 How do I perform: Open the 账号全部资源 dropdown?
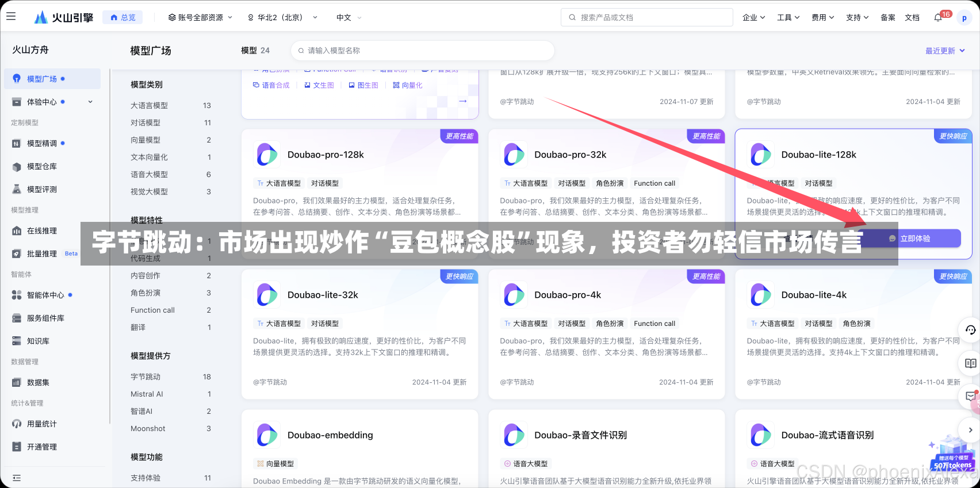click(200, 17)
